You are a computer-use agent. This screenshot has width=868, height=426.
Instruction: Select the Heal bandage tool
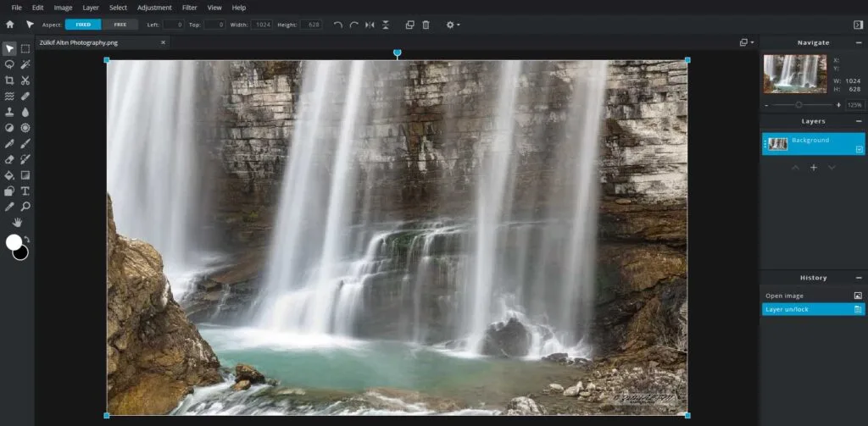(25, 97)
